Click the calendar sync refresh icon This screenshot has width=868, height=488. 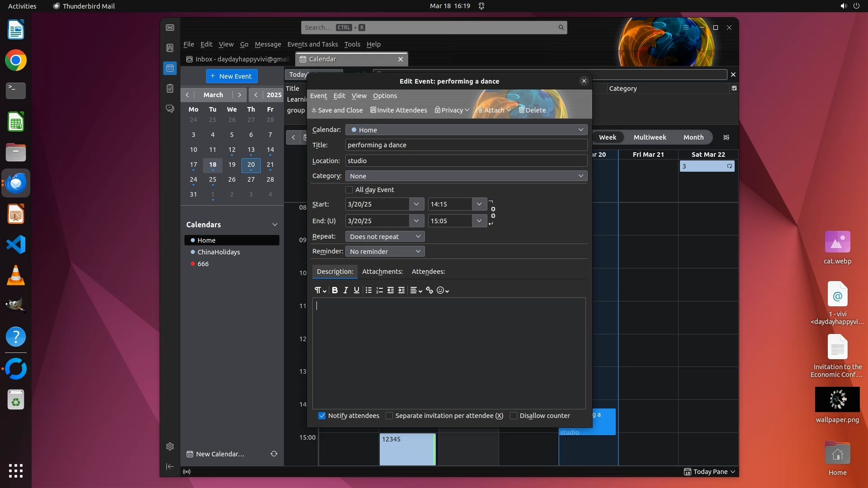pos(274,454)
